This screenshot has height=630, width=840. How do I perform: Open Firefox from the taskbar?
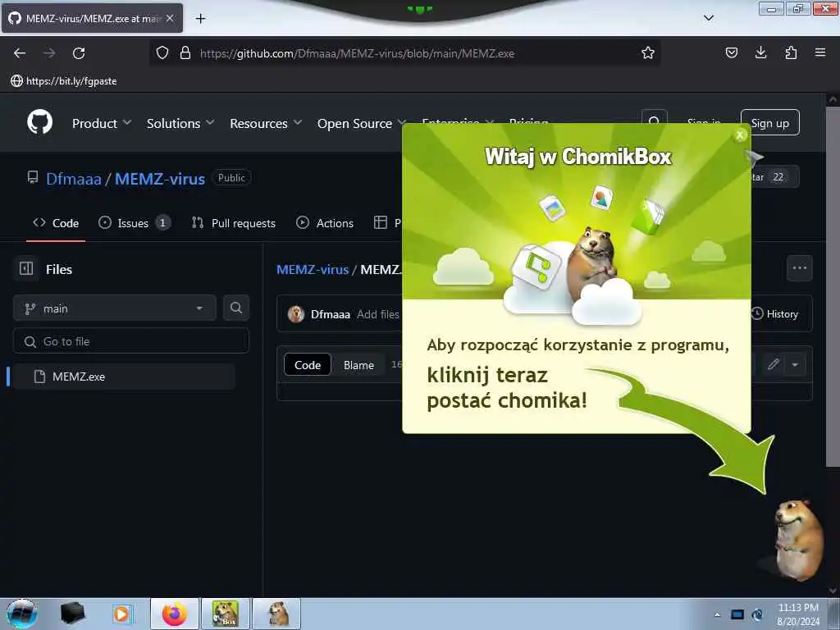click(175, 614)
